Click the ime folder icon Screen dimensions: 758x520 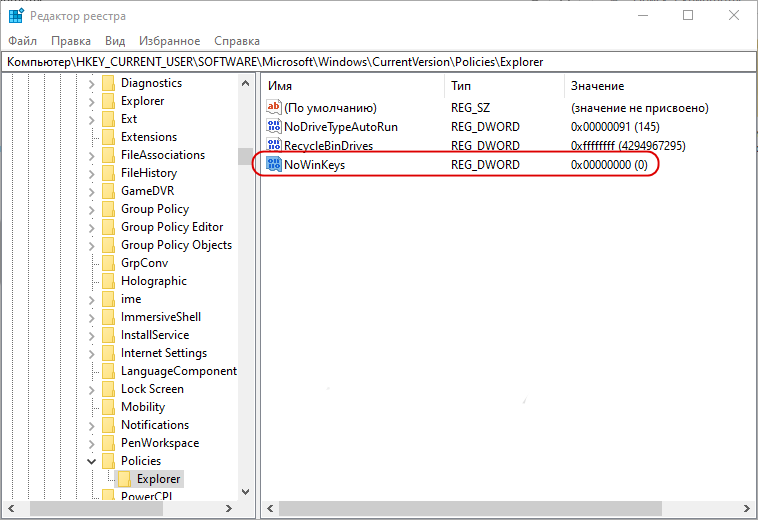tap(109, 299)
